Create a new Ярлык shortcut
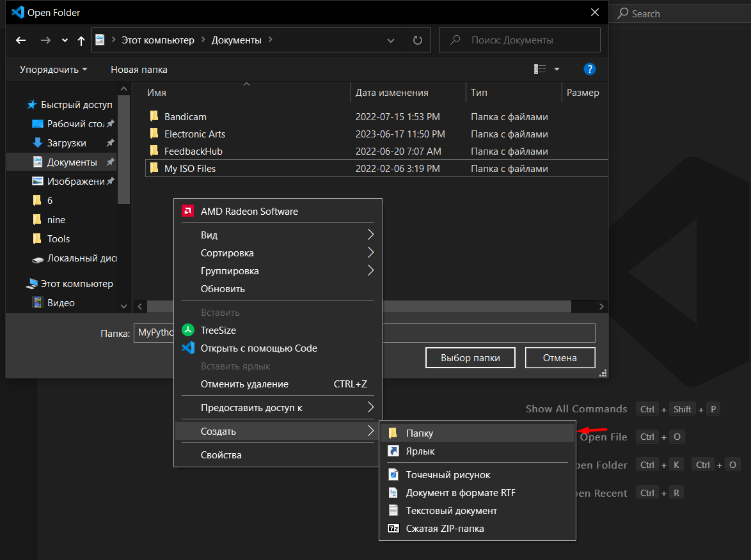The height and width of the screenshot is (560, 751). (x=420, y=451)
